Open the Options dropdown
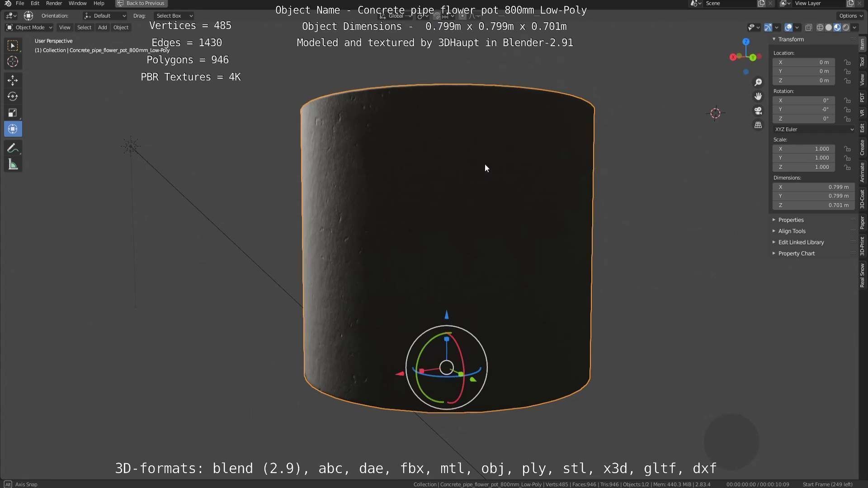Viewport: 868px width, 488px height. [x=851, y=16]
